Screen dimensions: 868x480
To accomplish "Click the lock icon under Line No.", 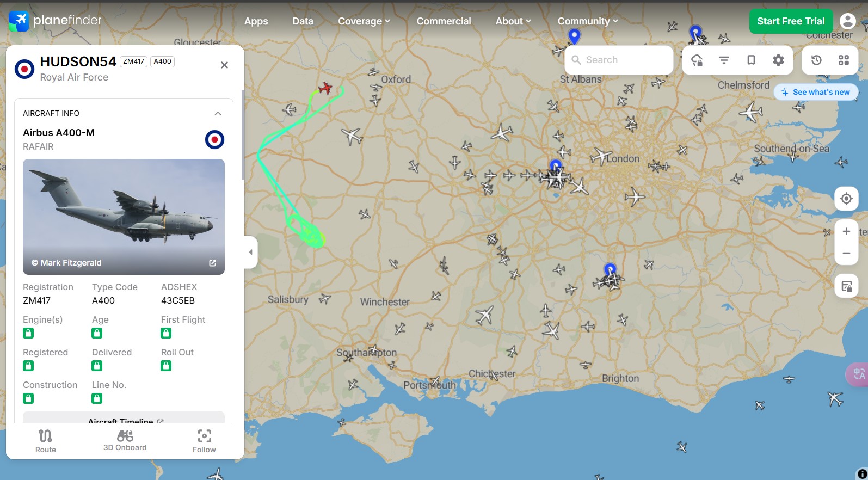I will 97,398.
